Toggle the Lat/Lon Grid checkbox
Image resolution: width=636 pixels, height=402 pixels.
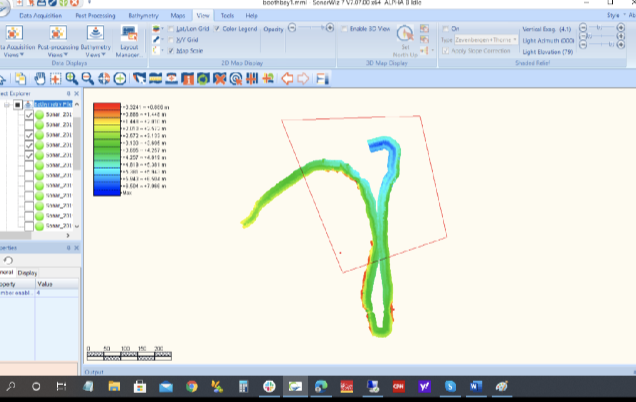pos(170,29)
